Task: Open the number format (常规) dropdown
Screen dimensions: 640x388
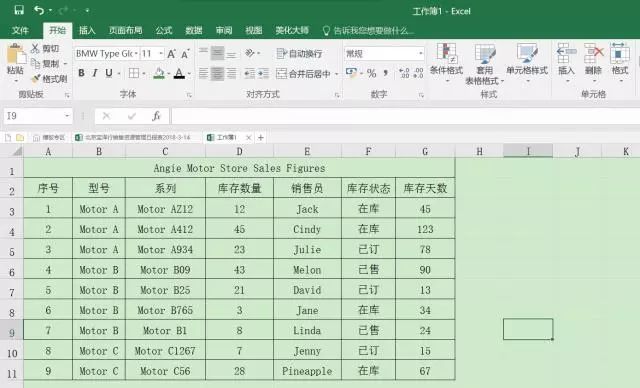Action: click(420, 54)
